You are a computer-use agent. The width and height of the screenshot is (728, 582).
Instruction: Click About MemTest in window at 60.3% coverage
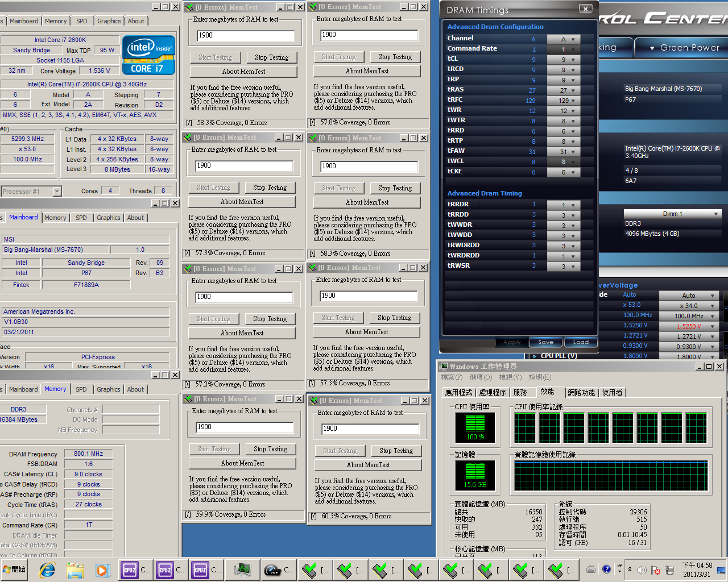[x=369, y=465]
